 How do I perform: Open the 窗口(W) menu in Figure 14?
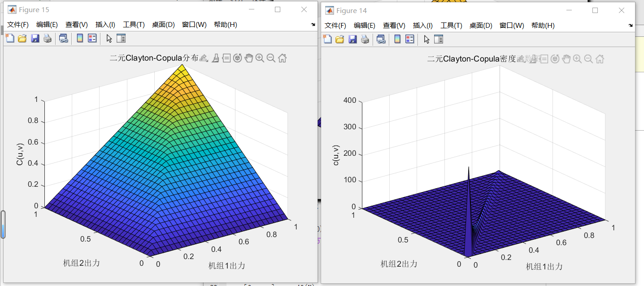click(512, 26)
